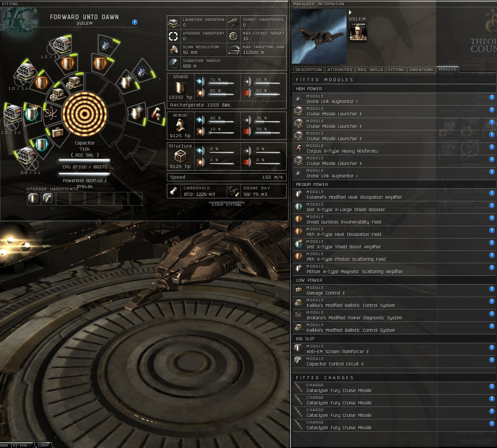Click the Upgrade Hardpoint bracket icon
The height and width of the screenshot is (448, 497).
[x=173, y=36]
